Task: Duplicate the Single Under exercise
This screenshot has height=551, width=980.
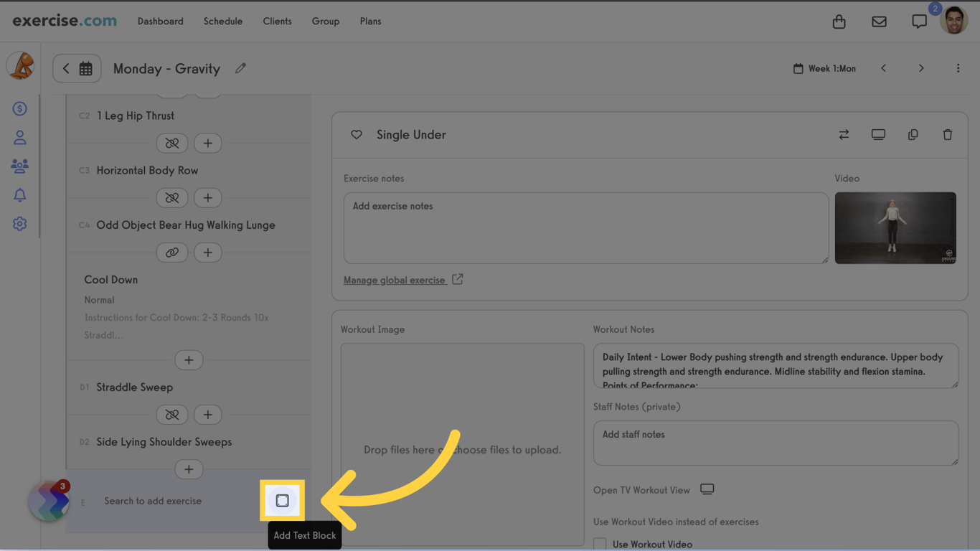Action: point(913,135)
